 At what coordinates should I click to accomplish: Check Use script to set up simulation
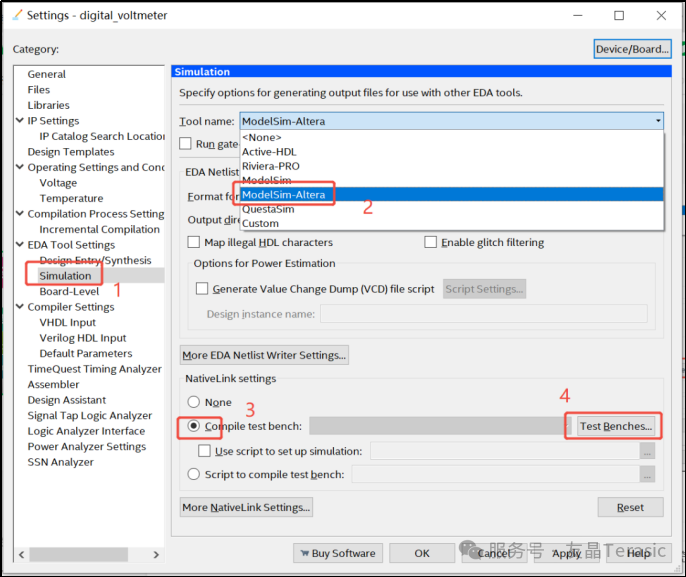204,451
